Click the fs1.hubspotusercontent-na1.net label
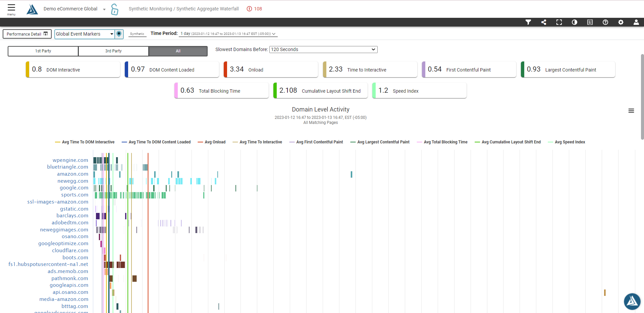 (x=48, y=264)
